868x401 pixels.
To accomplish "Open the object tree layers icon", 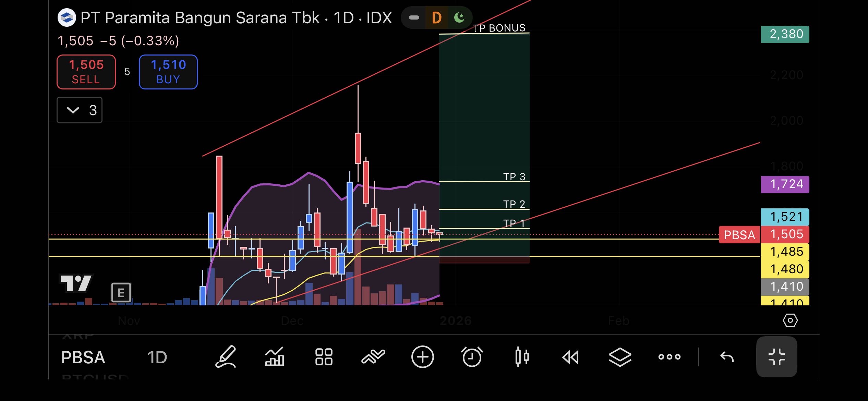I will tap(620, 357).
